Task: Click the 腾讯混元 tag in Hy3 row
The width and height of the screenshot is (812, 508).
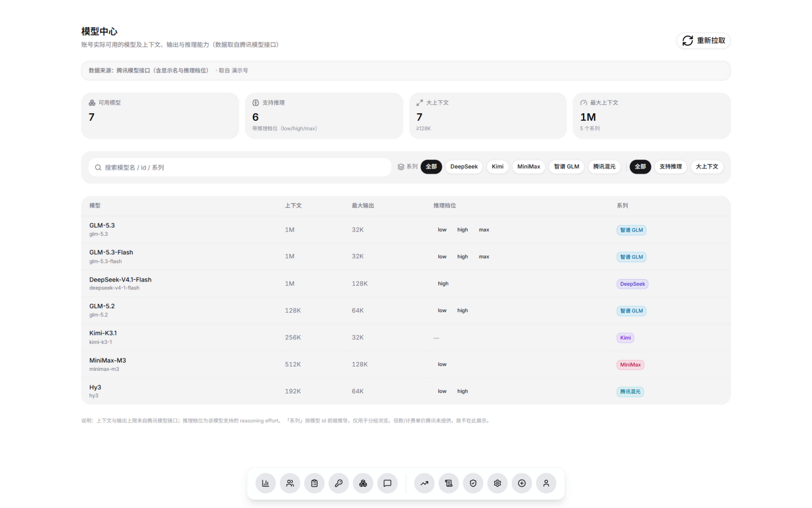Action: click(x=630, y=392)
